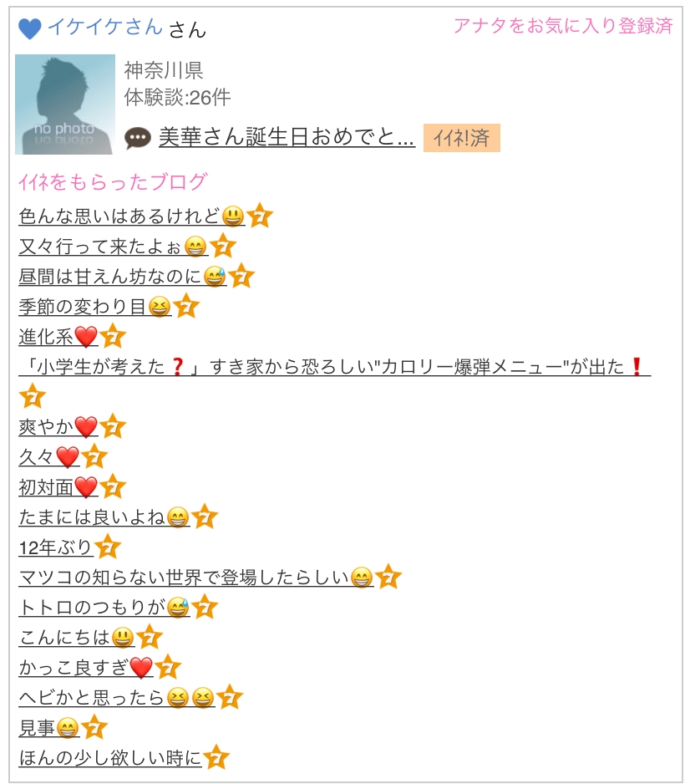
Task: Open blog ヘビかと思ったら
Action: pyautogui.click(x=117, y=698)
